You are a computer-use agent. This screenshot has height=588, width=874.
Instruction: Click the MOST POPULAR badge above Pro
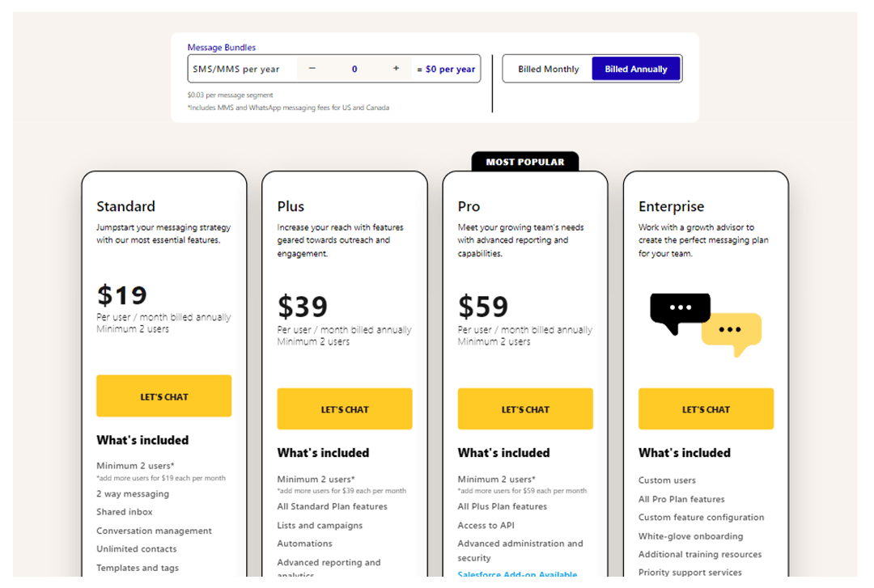point(524,162)
